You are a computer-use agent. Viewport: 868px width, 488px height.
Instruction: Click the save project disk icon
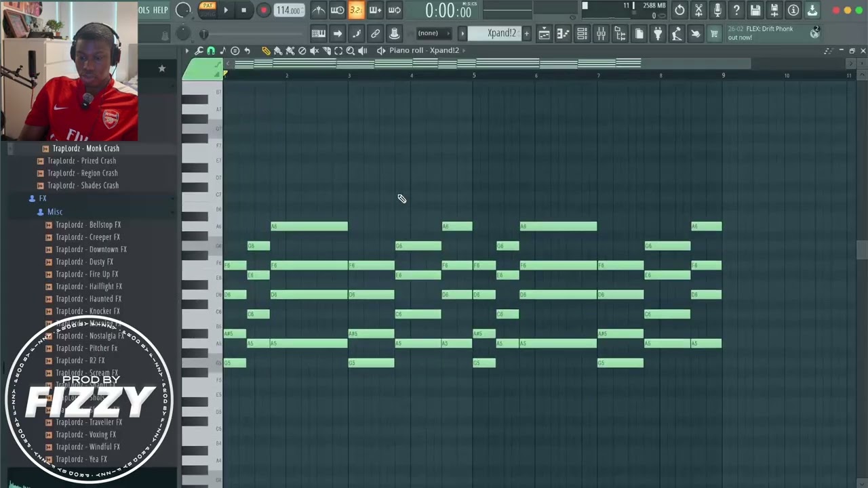click(x=755, y=10)
